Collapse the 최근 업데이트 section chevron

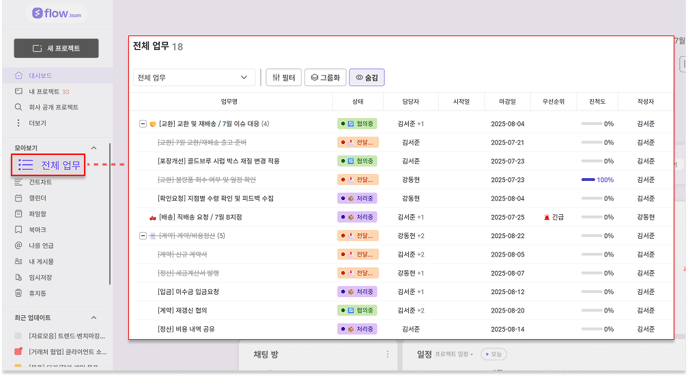pos(93,318)
